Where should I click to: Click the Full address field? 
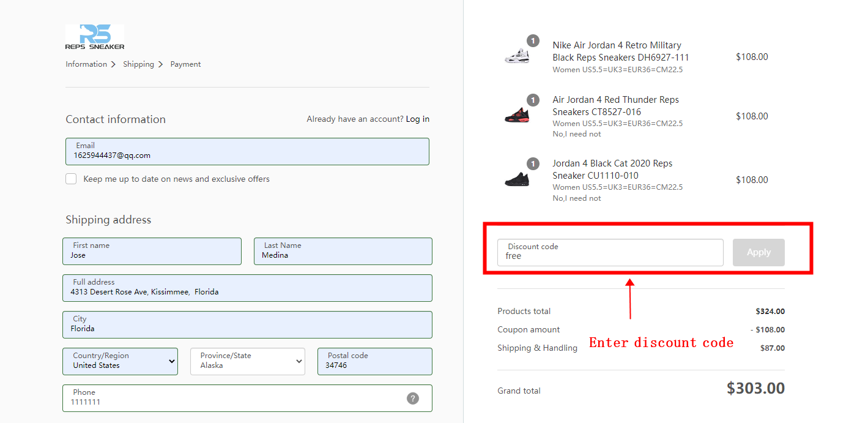[247, 288]
